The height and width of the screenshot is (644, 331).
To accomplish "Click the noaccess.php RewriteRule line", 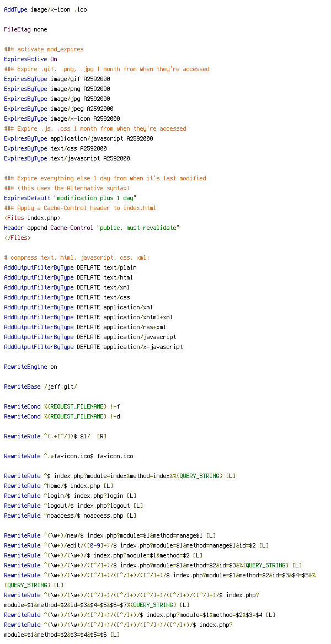I will (70, 516).
